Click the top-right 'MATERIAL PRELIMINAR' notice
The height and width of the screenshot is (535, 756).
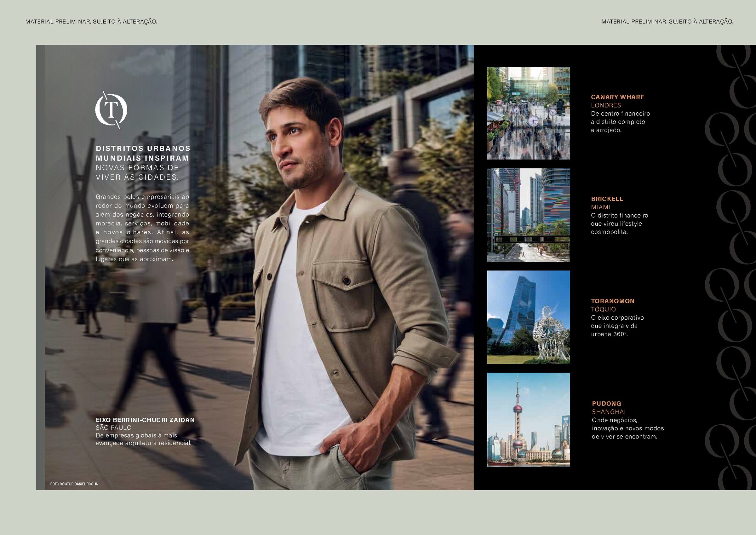point(667,22)
